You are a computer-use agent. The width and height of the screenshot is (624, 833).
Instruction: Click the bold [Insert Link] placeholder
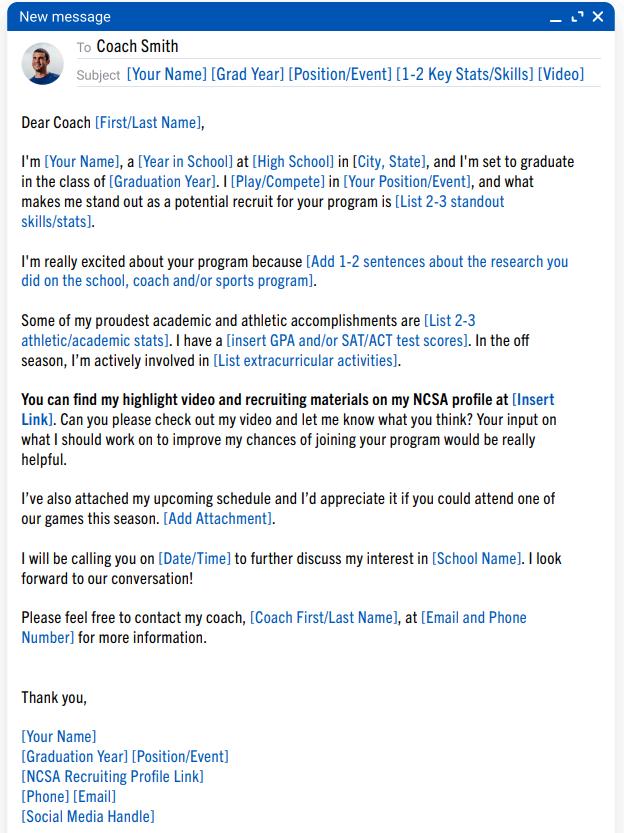click(x=533, y=400)
